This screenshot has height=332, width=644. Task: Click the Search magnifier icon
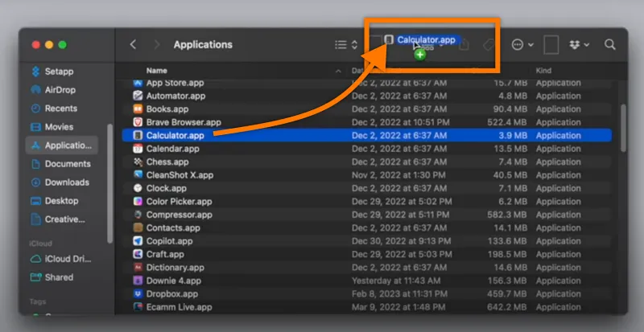point(610,44)
